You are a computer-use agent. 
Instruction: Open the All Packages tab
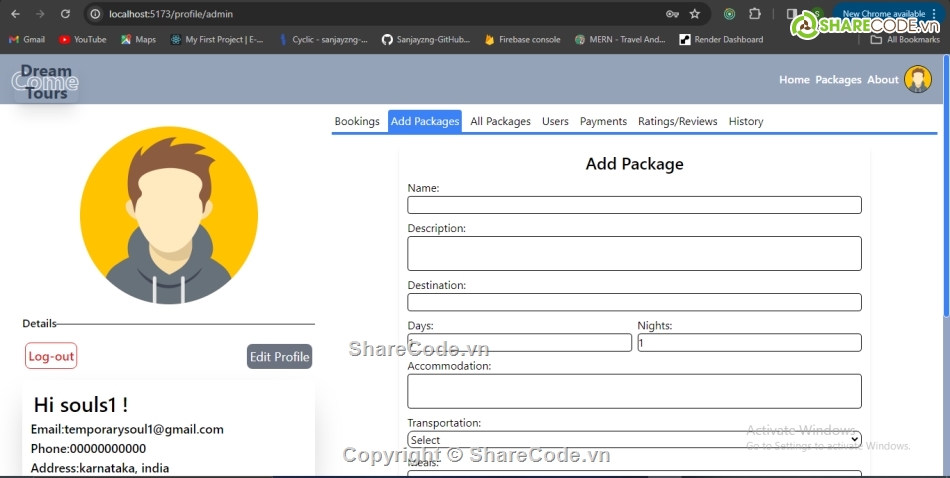click(x=500, y=121)
